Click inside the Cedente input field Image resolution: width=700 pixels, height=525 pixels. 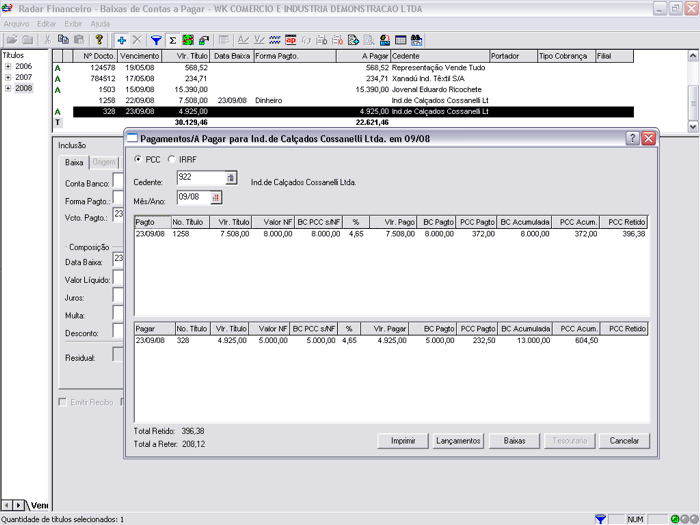pyautogui.click(x=200, y=178)
